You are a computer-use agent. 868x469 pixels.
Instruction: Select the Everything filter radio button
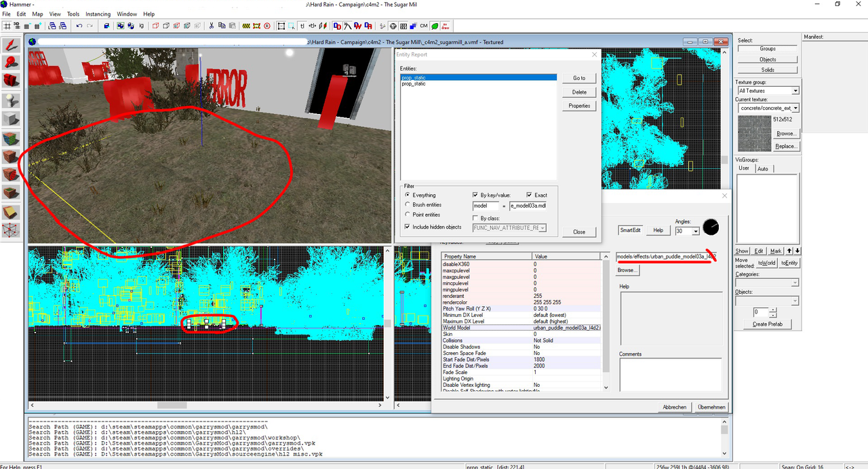click(408, 195)
